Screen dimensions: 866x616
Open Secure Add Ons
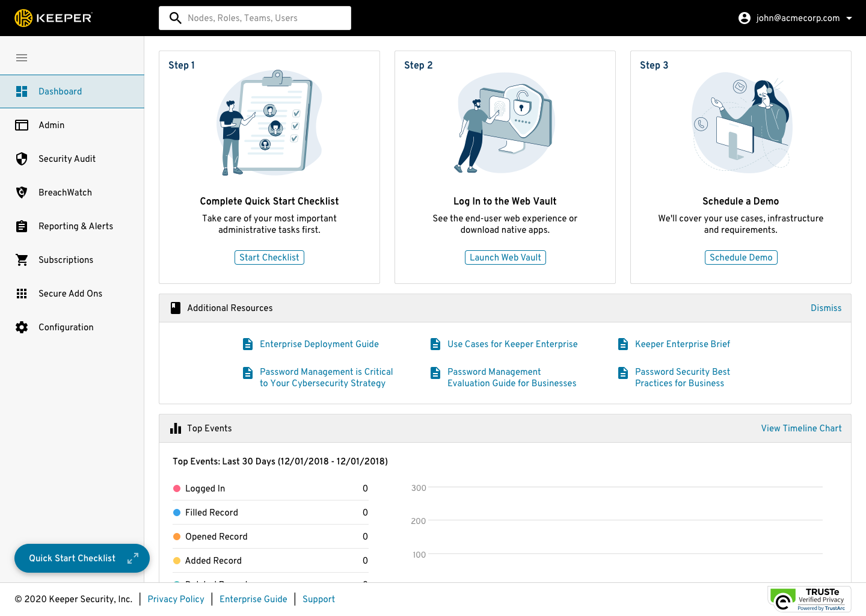[72, 294]
